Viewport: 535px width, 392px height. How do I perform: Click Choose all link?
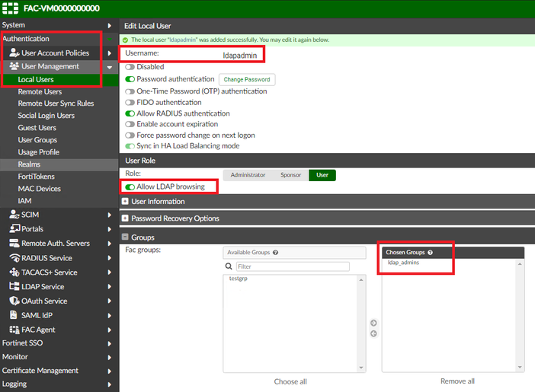(x=290, y=382)
